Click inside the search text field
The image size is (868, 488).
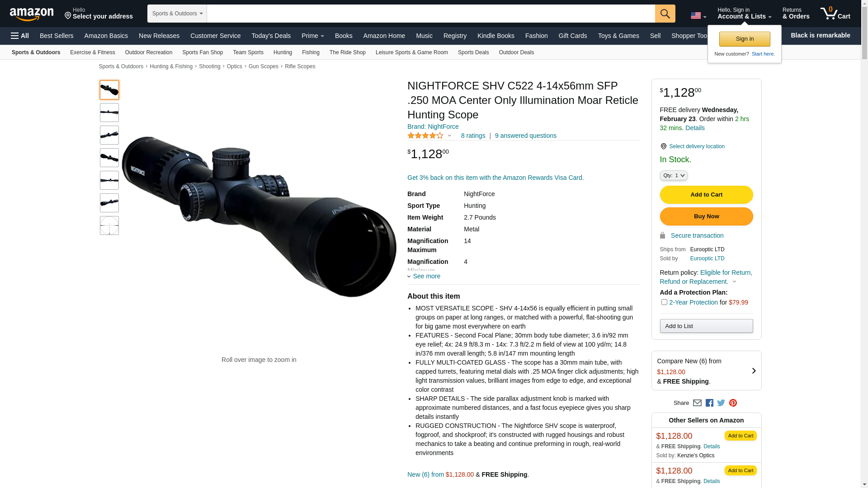click(431, 14)
